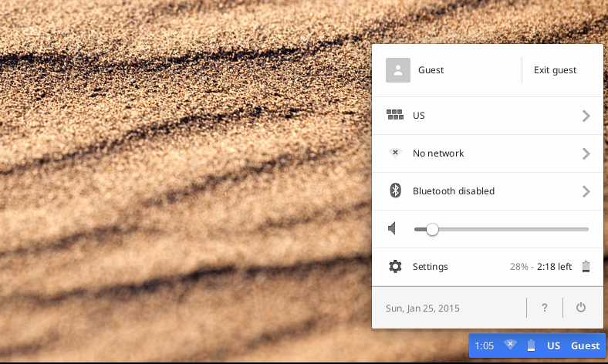The height and width of the screenshot is (364, 608).
Task: Click the battery icon beside 2:18 left
Action: pos(586,267)
